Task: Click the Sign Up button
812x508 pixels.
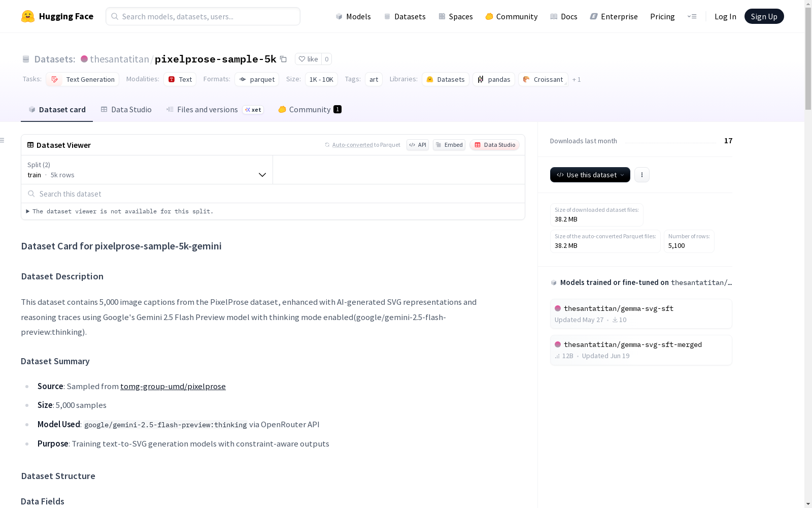Action: click(764, 16)
